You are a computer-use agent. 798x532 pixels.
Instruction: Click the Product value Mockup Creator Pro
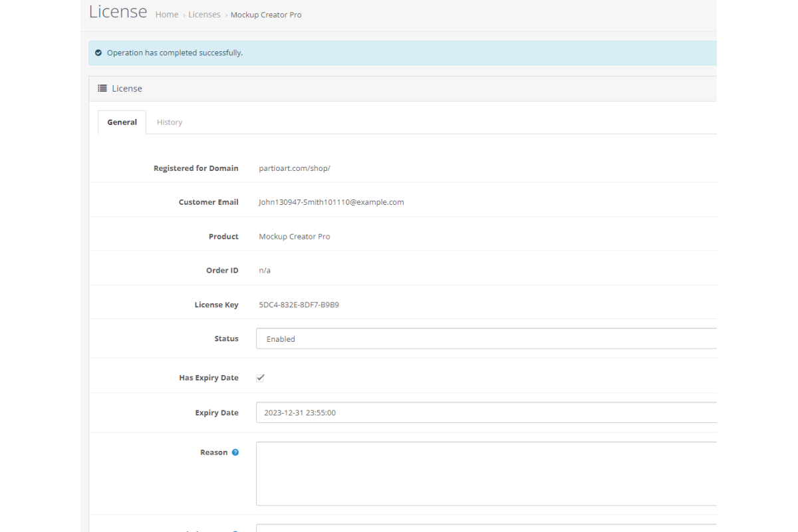point(295,236)
